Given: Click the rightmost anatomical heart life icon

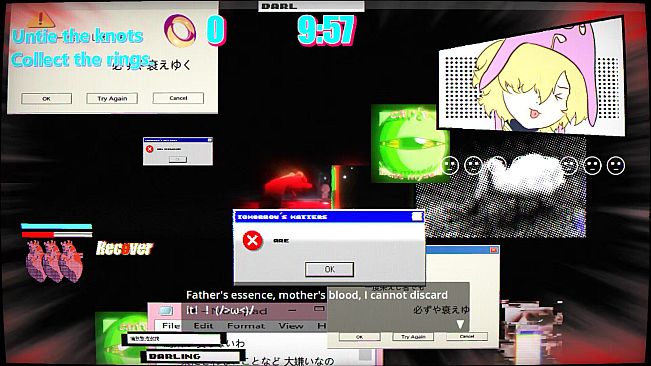Looking at the screenshot, I should (71, 262).
